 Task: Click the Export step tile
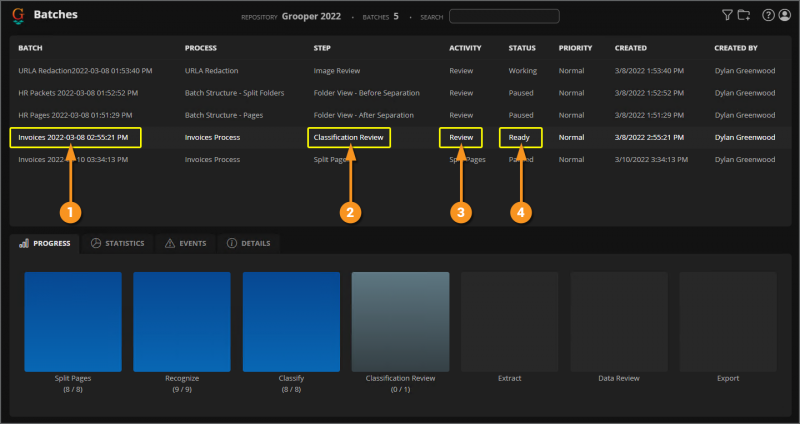pyautogui.click(x=728, y=320)
